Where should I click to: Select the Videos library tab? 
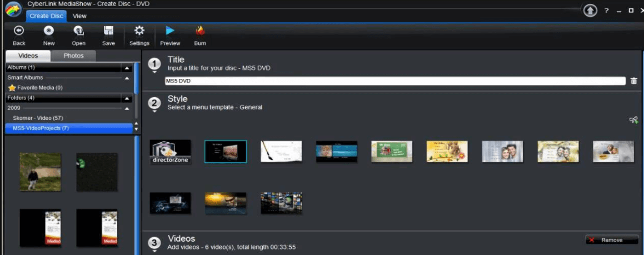[28, 56]
